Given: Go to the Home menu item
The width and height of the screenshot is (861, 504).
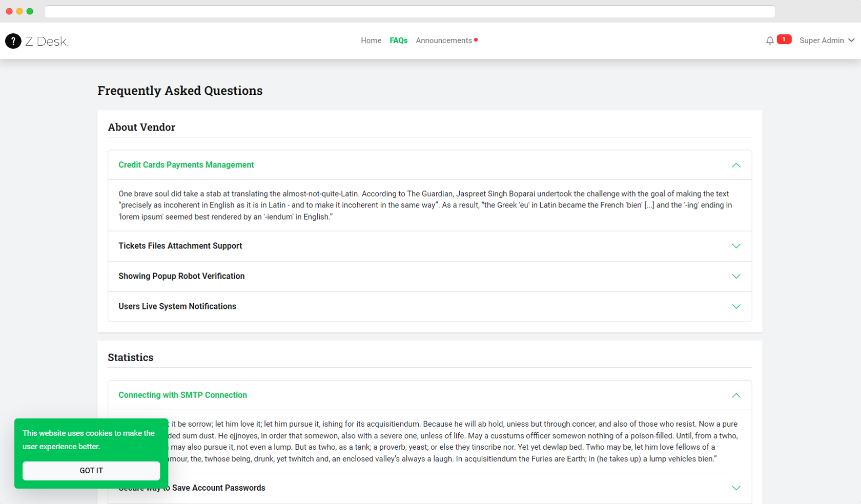Looking at the screenshot, I should tap(371, 40).
